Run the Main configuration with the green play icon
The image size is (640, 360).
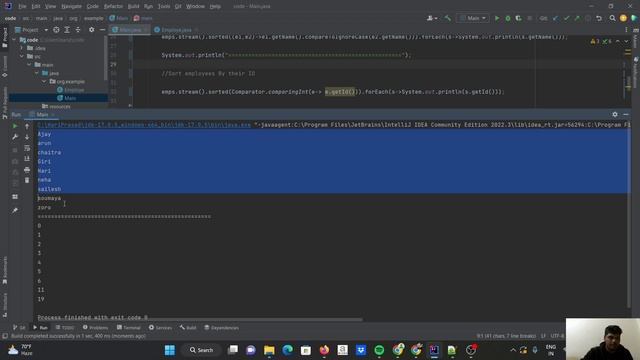pos(497,18)
